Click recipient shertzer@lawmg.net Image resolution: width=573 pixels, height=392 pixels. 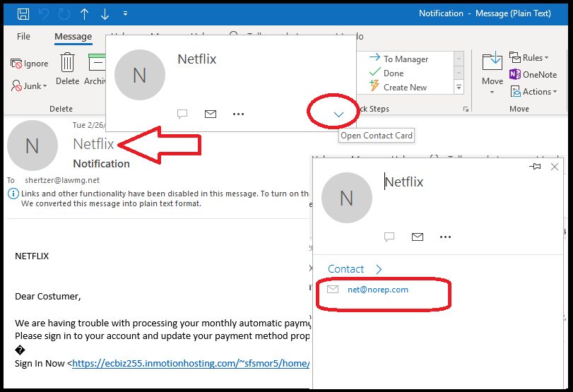[62, 180]
